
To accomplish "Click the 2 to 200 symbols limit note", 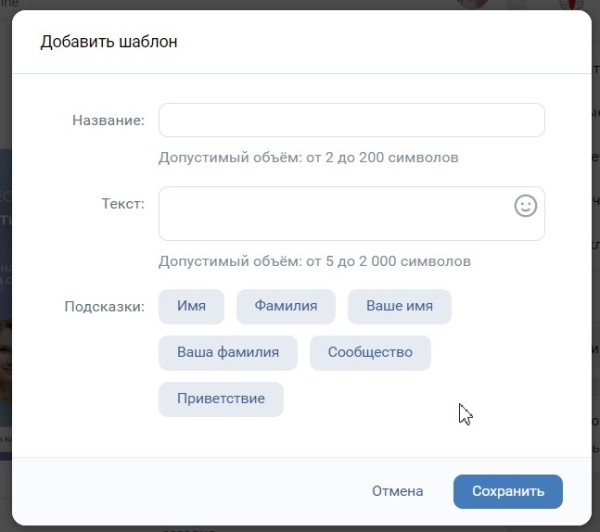I will [308, 158].
